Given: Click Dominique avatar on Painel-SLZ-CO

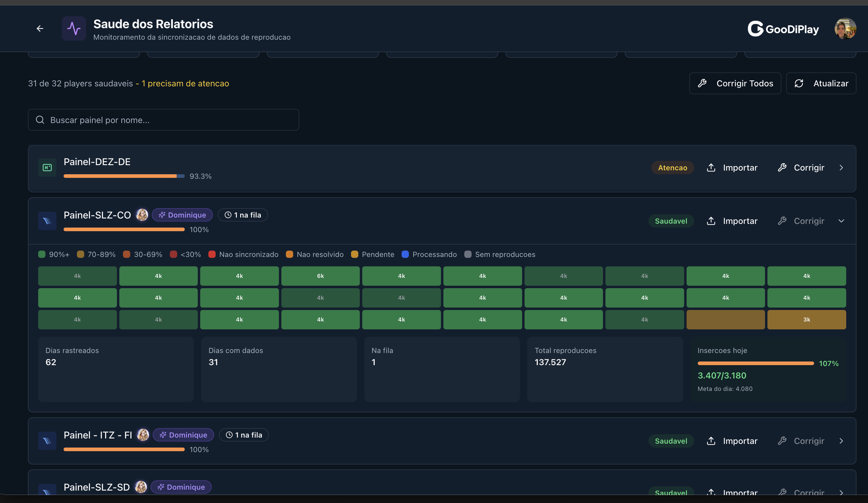Looking at the screenshot, I should click(142, 215).
